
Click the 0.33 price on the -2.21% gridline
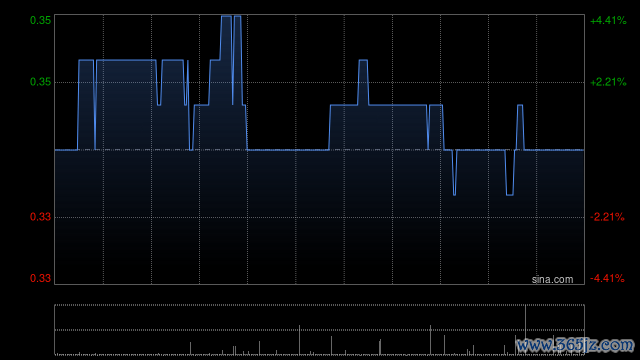[x=40, y=217]
